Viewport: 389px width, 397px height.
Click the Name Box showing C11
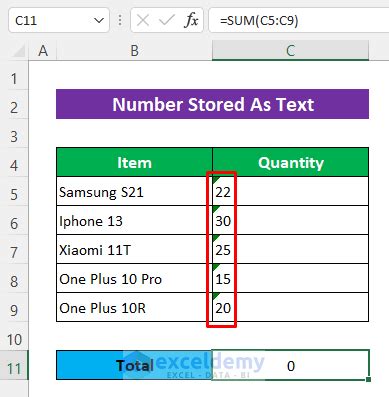59,21
